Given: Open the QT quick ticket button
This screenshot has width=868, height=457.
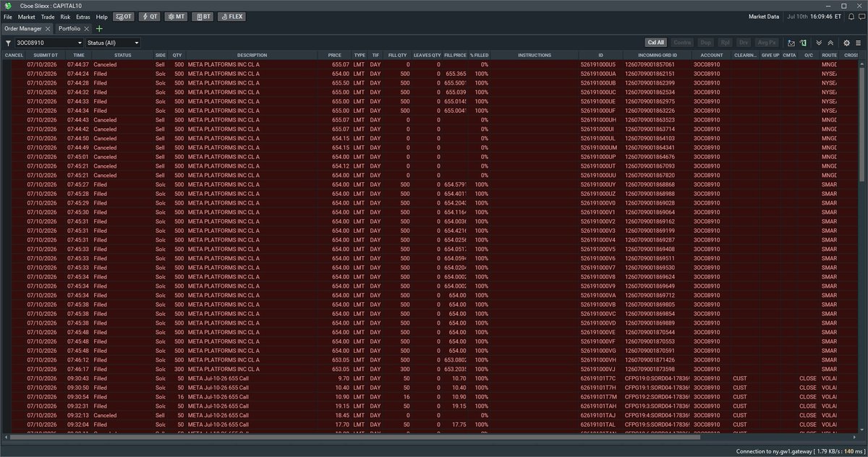Looking at the screenshot, I should click(150, 16).
